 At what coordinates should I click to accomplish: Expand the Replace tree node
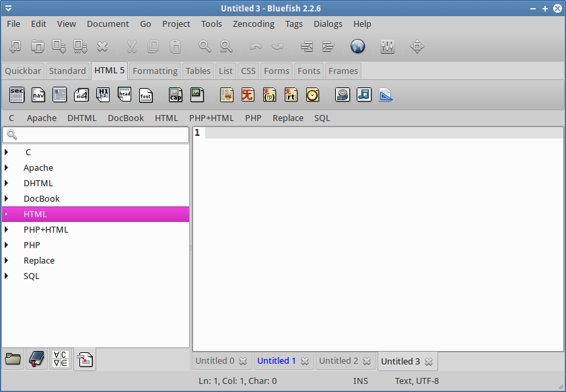click(7, 260)
